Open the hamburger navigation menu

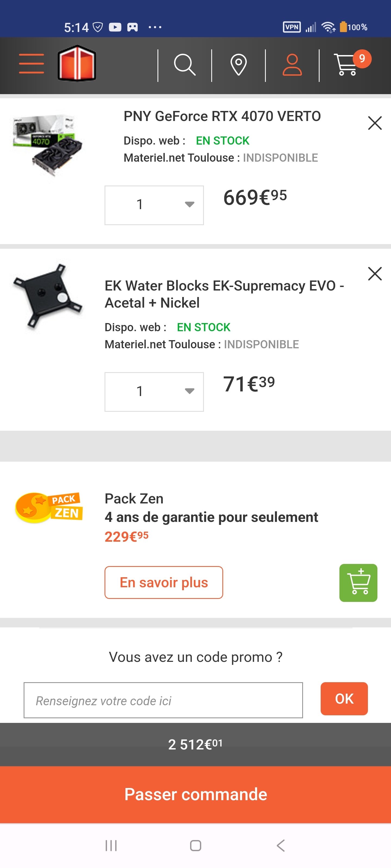point(31,63)
